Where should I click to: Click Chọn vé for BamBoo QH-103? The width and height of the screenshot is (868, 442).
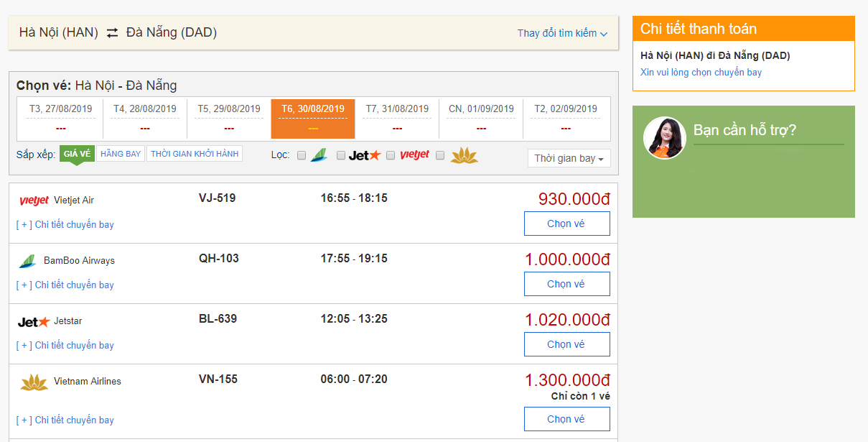566,284
